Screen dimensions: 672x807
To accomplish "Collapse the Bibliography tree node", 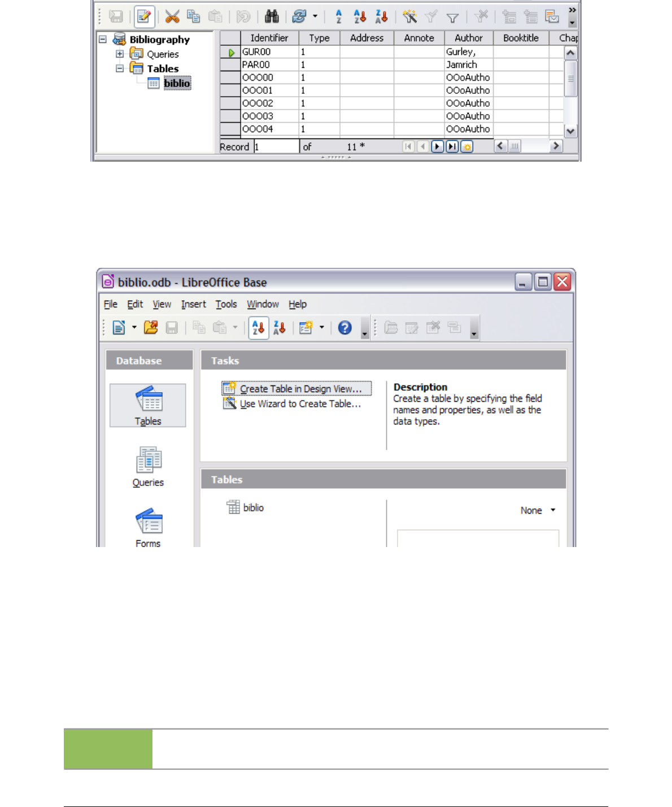I will 103,40.
